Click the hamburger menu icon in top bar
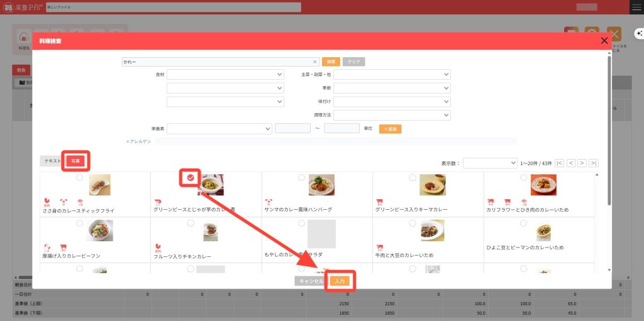The image size is (644, 321). coord(636,7)
